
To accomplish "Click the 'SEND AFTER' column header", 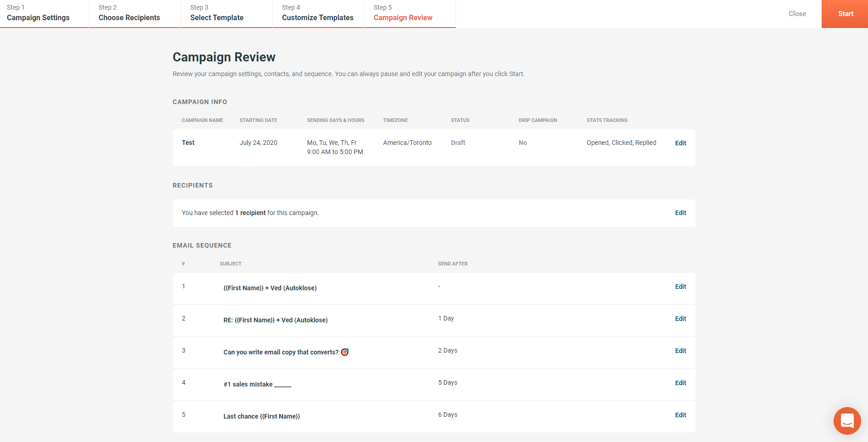I will coord(453,264).
